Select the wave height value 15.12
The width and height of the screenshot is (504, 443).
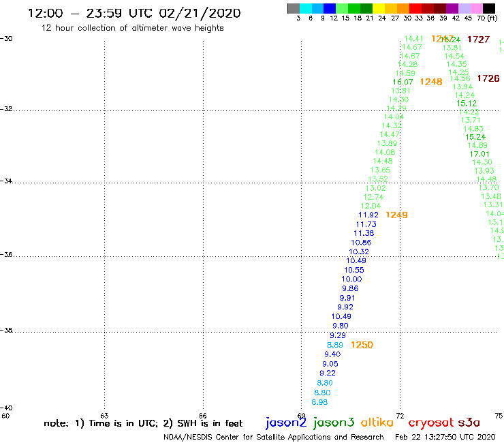pyautogui.click(x=467, y=104)
